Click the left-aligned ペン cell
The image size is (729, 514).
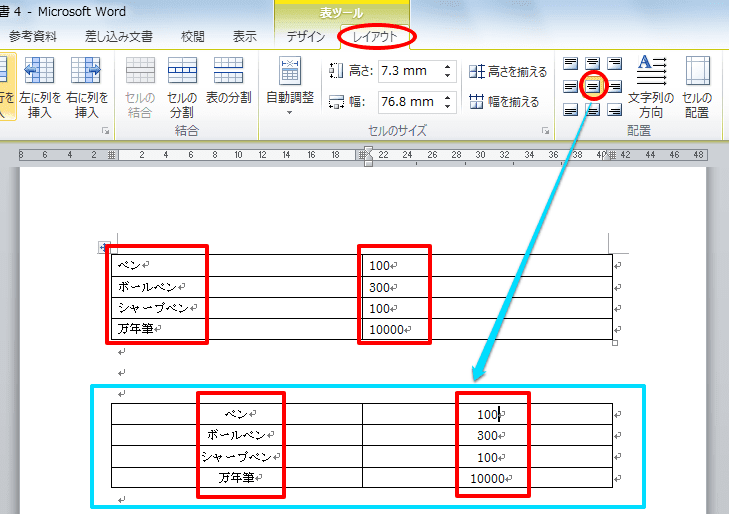point(236,265)
